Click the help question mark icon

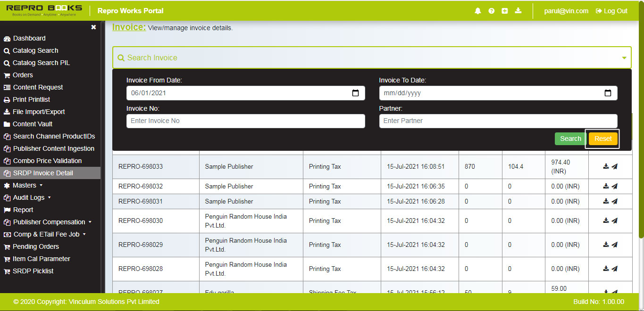[x=491, y=10]
